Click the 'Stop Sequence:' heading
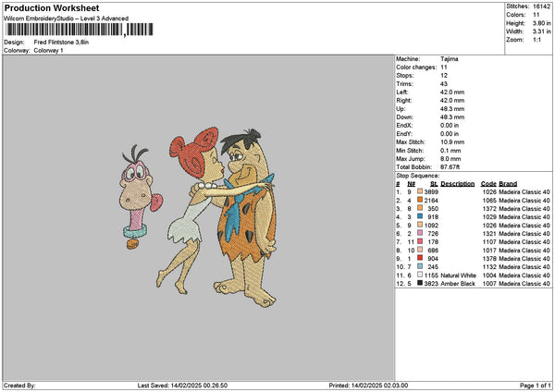555x392 pixels. [x=418, y=176]
